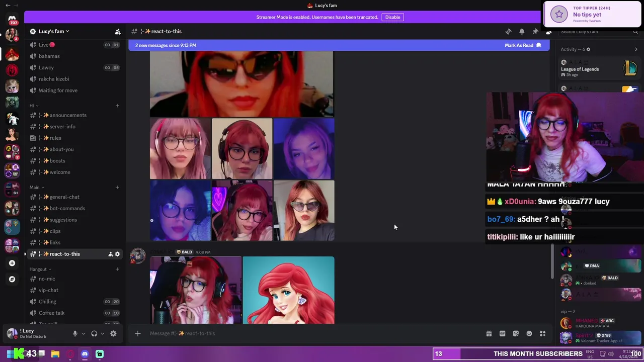This screenshot has height=362, width=644.
Task: Click Add a Server plus icon
Action: tap(12, 263)
